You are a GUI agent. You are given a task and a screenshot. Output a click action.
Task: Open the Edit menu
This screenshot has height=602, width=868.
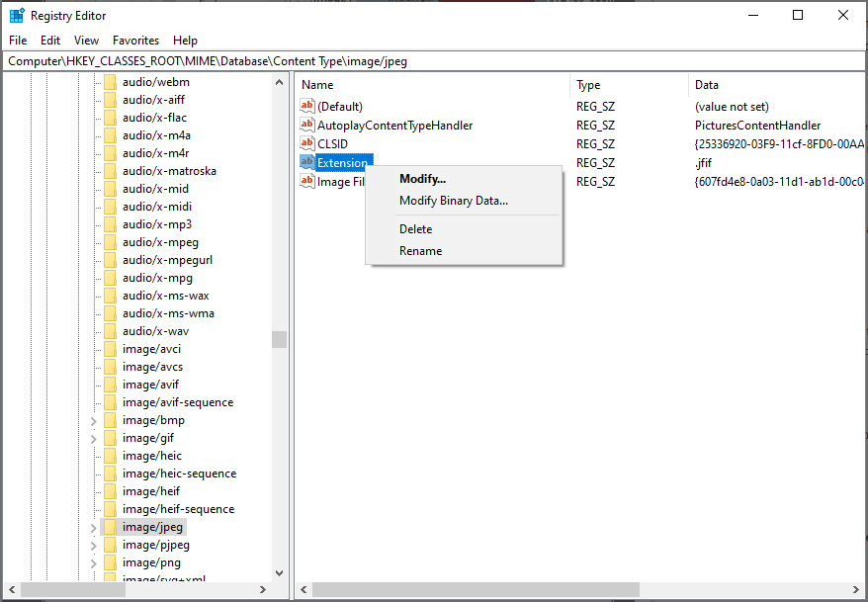click(x=49, y=41)
